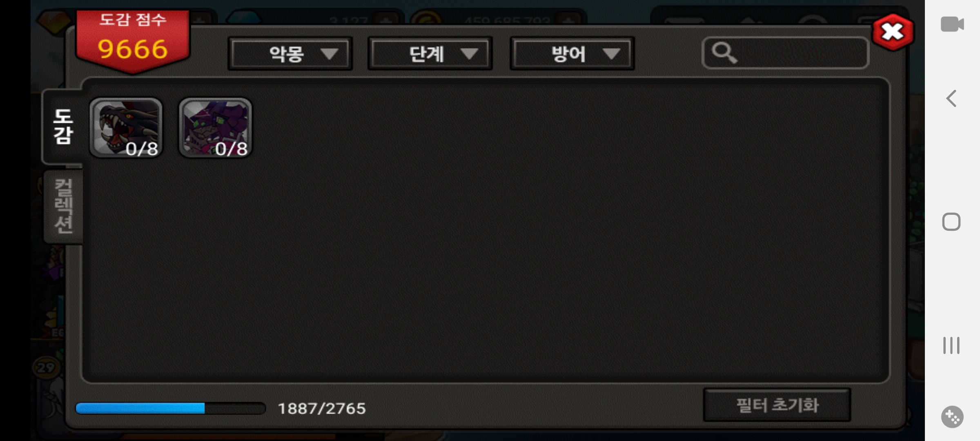Image resolution: width=980 pixels, height=441 pixels.
Task: Click the magnifying glass search icon
Action: point(724,53)
